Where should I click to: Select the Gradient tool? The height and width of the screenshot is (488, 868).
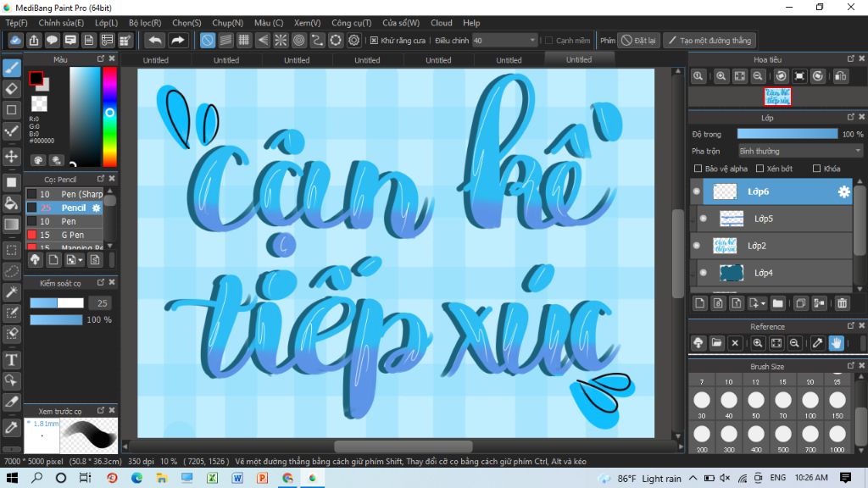coord(12,224)
